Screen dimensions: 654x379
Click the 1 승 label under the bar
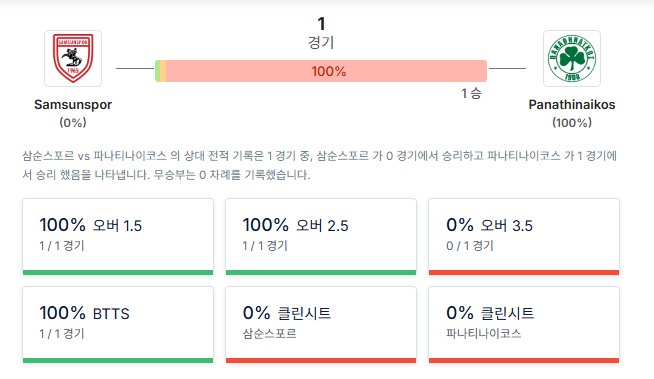(471, 93)
